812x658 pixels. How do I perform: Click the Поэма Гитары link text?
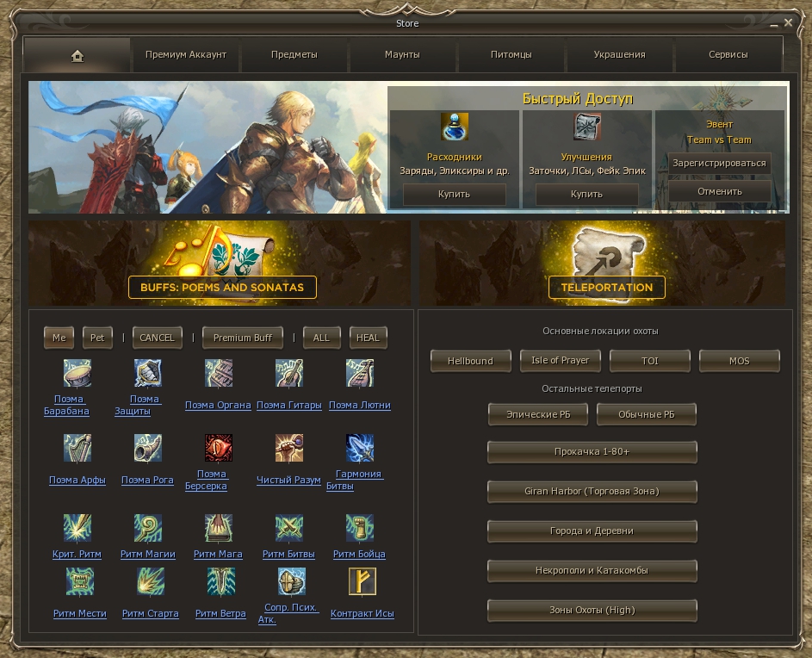click(289, 406)
